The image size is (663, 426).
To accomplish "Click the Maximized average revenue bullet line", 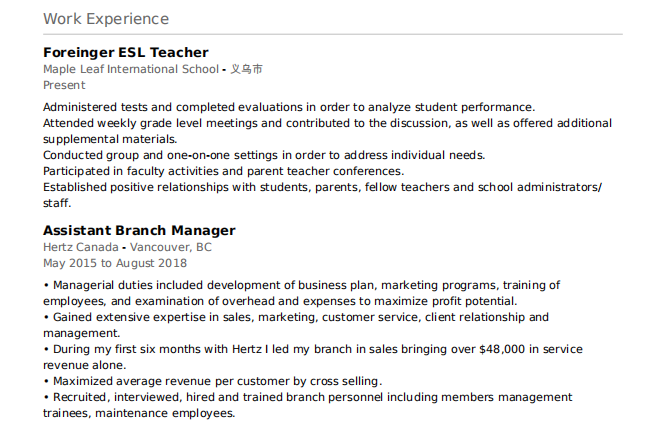I will point(212,381).
